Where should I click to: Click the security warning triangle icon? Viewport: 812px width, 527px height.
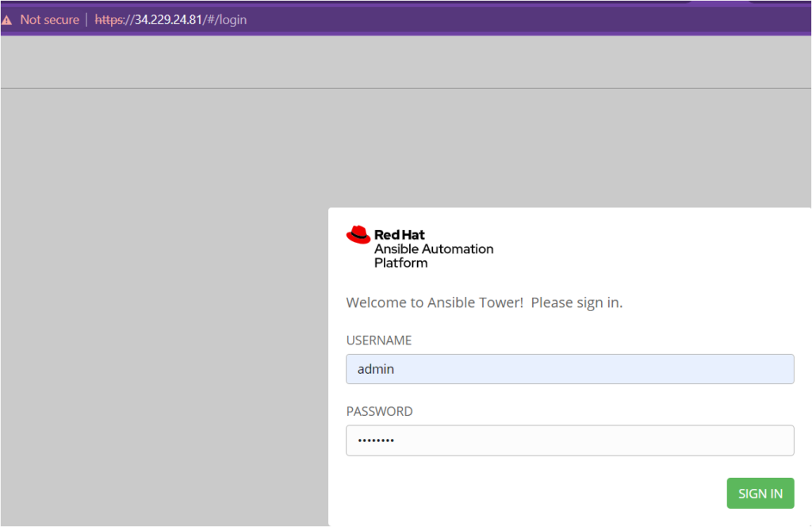(x=7, y=20)
